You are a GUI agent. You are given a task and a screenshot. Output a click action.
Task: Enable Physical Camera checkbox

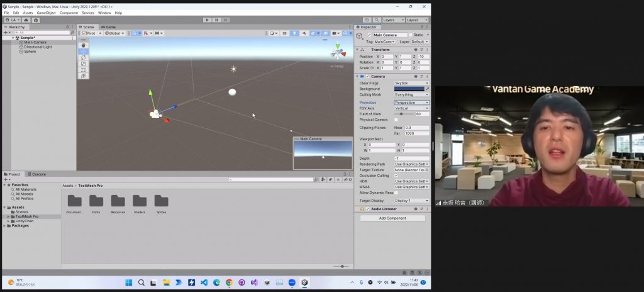pyautogui.click(x=396, y=120)
